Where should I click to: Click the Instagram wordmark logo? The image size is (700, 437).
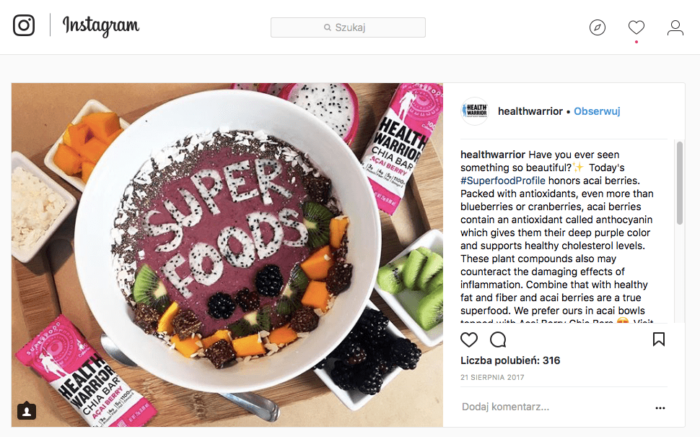click(x=101, y=26)
